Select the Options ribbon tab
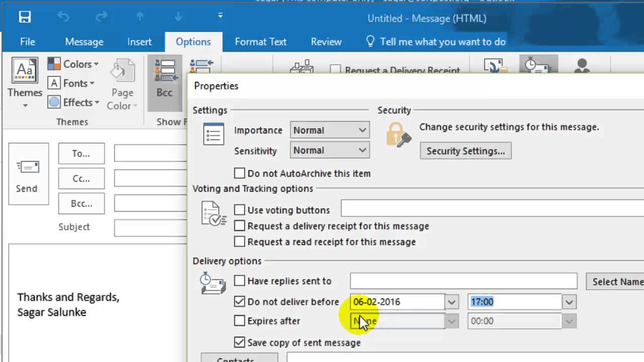This screenshot has height=362, width=644. pos(193,42)
